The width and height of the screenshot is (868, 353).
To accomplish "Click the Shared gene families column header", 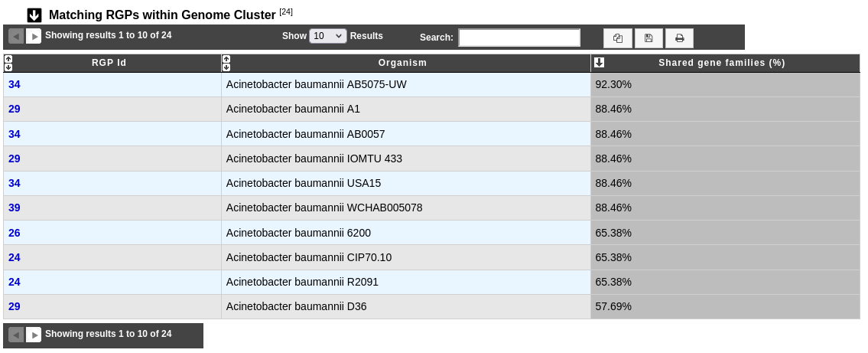I will coord(722,63).
